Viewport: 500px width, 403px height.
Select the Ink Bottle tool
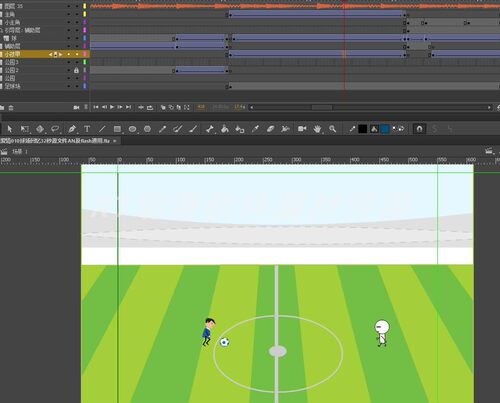[240, 129]
